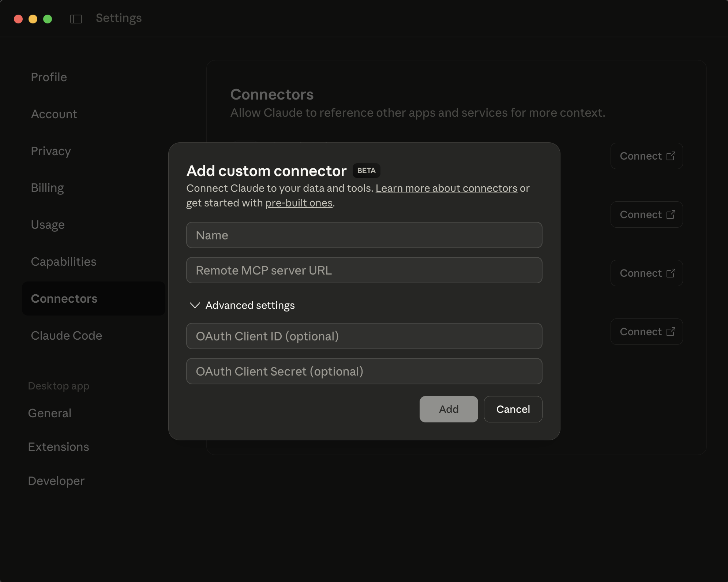Click the external-link icon on the top Connect button

[x=672, y=156]
